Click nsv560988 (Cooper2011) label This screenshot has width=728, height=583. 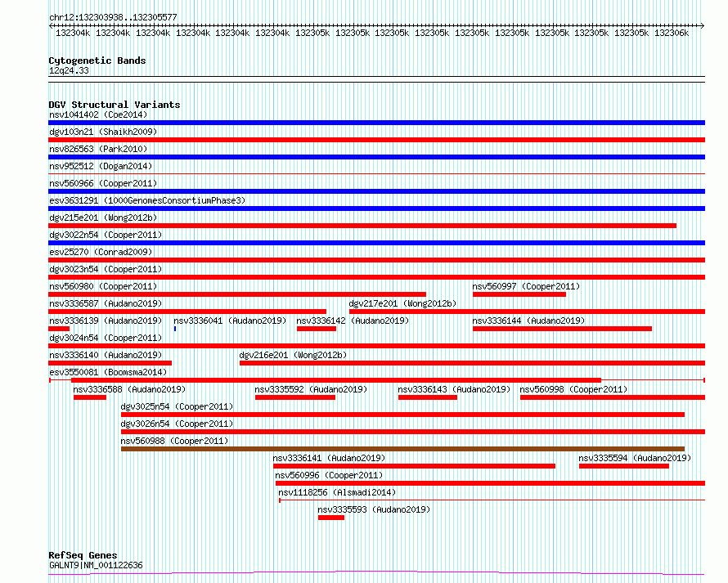click(x=174, y=441)
